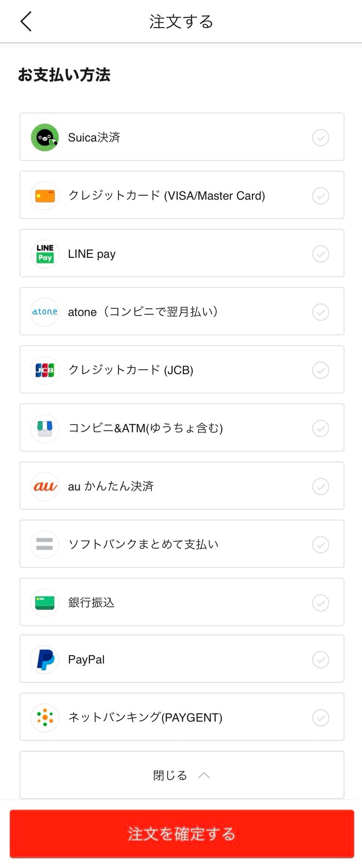Tap the au logo icon
Screen dimensions: 362x868
click(x=45, y=486)
